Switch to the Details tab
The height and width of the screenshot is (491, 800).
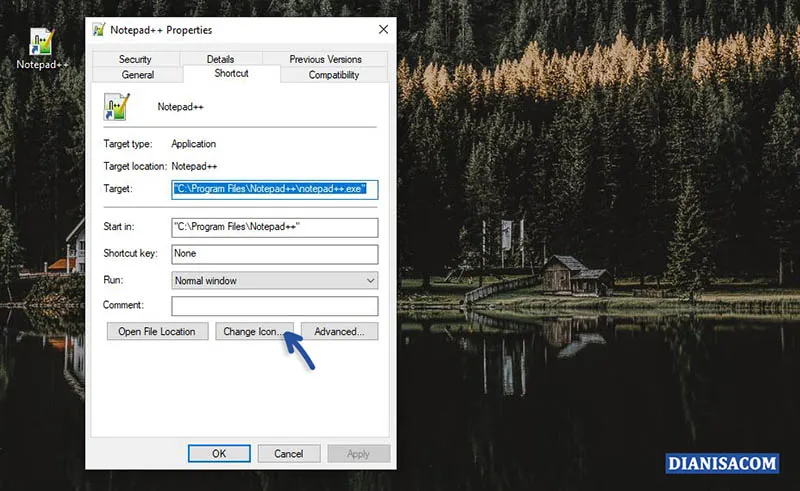coord(220,59)
